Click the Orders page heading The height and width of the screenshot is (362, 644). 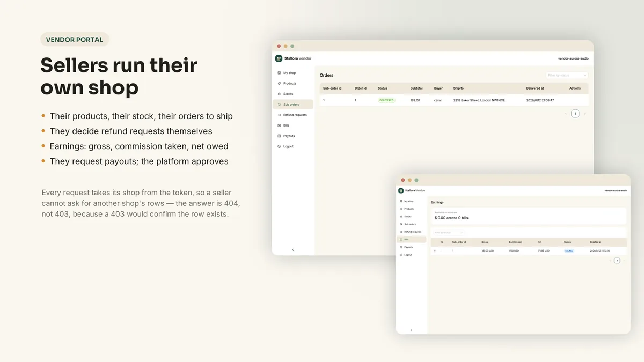point(327,76)
